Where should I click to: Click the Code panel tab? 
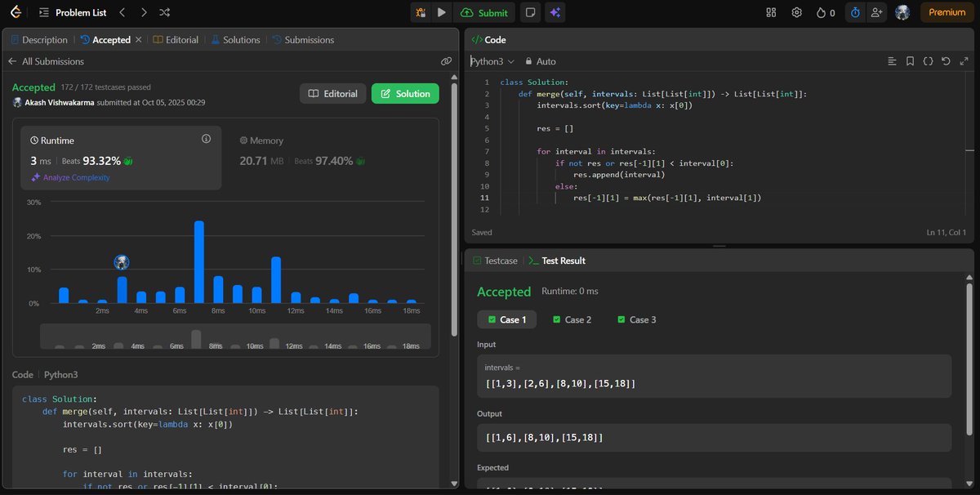click(x=488, y=39)
